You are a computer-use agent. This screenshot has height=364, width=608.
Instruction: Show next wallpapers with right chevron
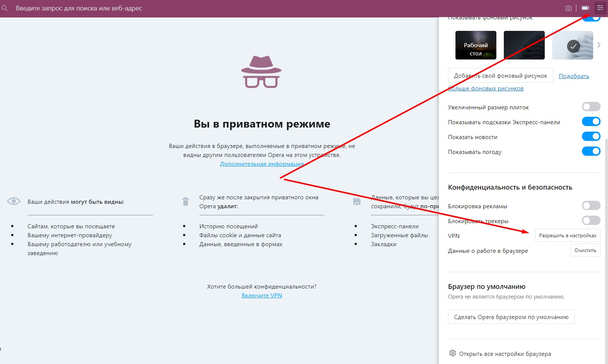pyautogui.click(x=599, y=45)
